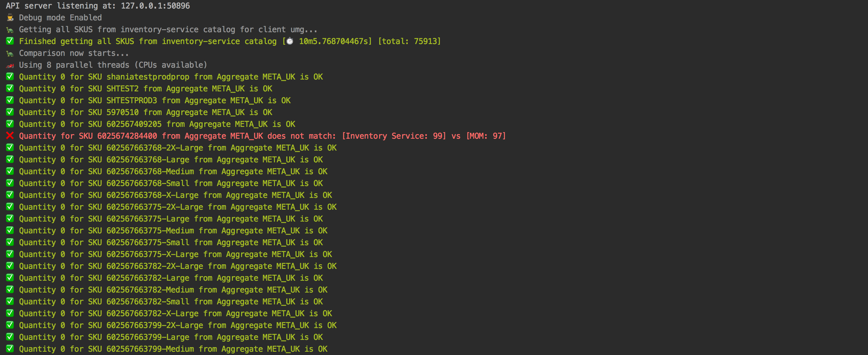Click the race car emoji beside 'Using 8 parallel threads'
The height and width of the screenshot is (355, 868).
click(x=10, y=65)
